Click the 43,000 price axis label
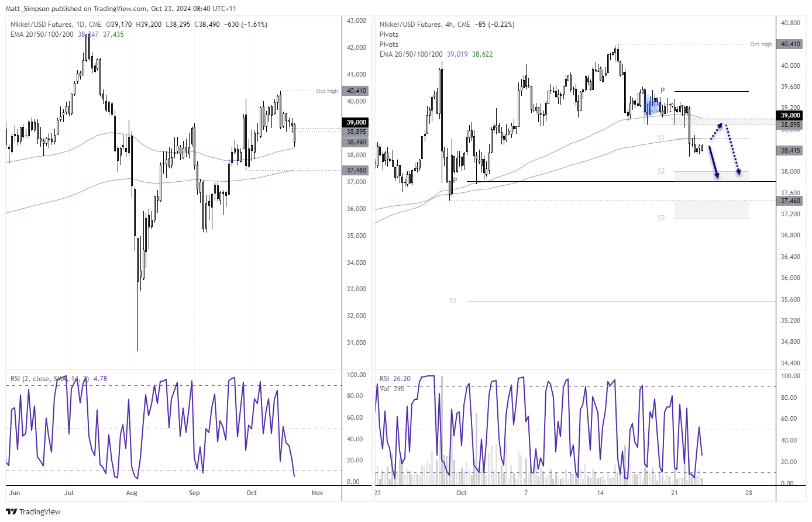 [x=356, y=20]
